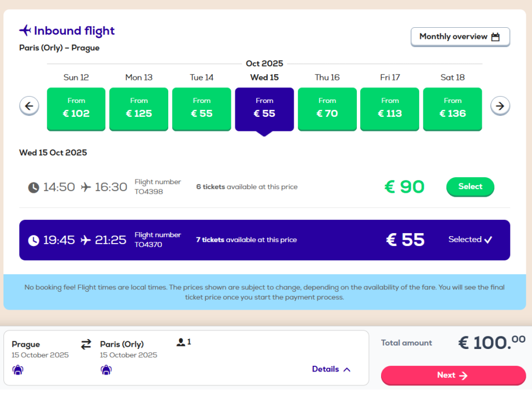The image size is (532, 397).
Task: Click the clock icon of the 14:50 flight
Action: 34,188
